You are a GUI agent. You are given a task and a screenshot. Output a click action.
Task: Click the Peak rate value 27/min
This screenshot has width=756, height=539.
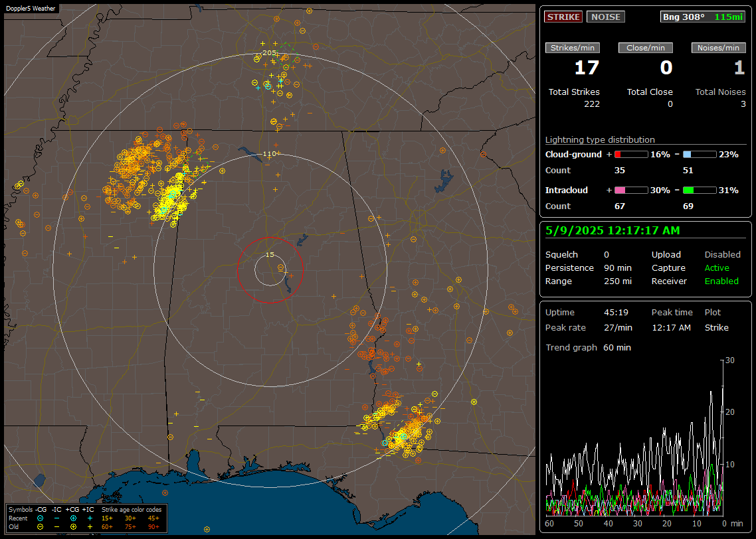[x=618, y=327]
